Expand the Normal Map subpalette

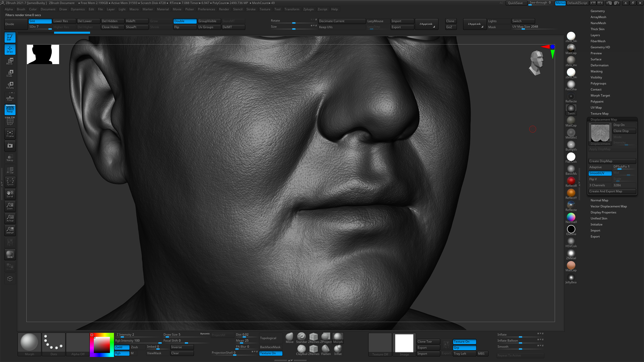point(599,200)
